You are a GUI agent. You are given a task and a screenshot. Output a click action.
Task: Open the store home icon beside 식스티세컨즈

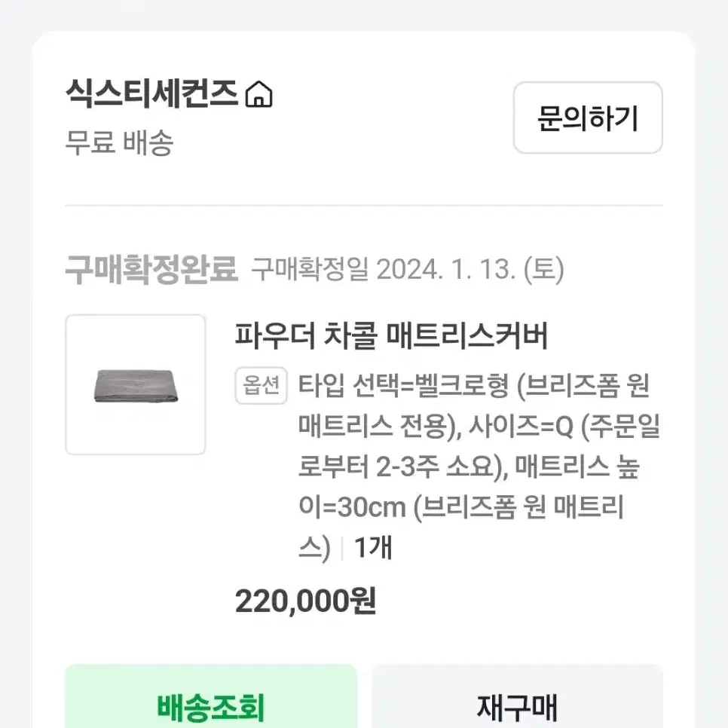[259, 94]
